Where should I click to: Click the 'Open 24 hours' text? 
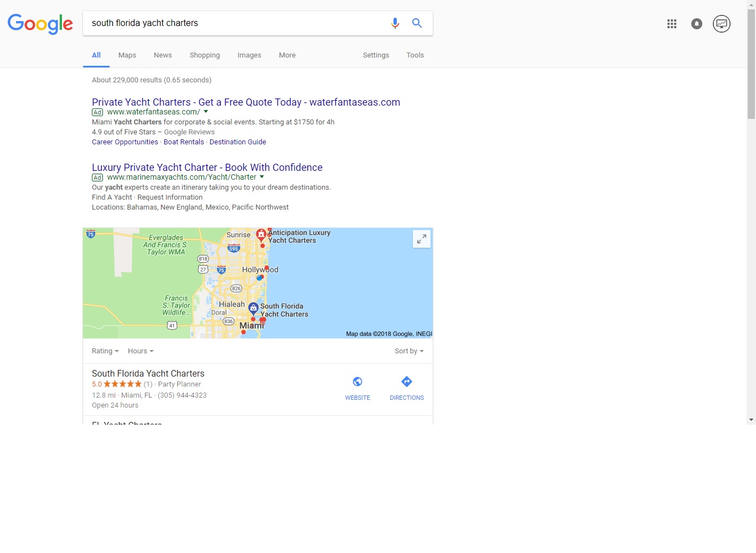click(115, 405)
